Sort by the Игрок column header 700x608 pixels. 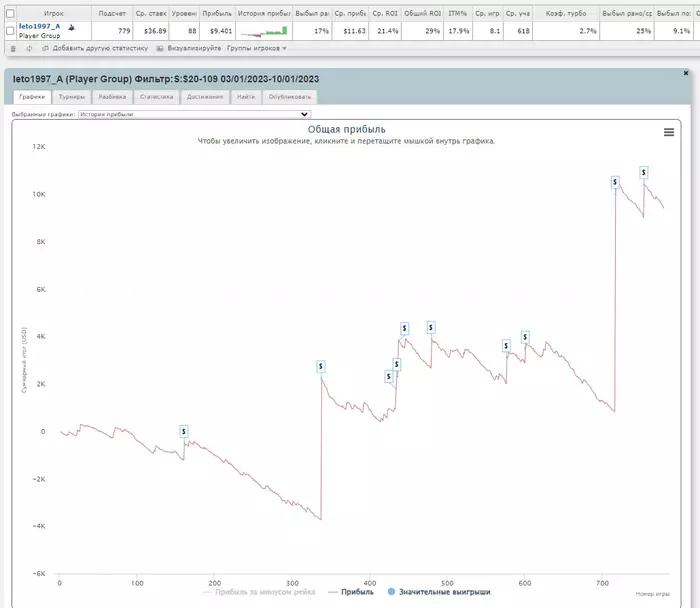pos(54,13)
